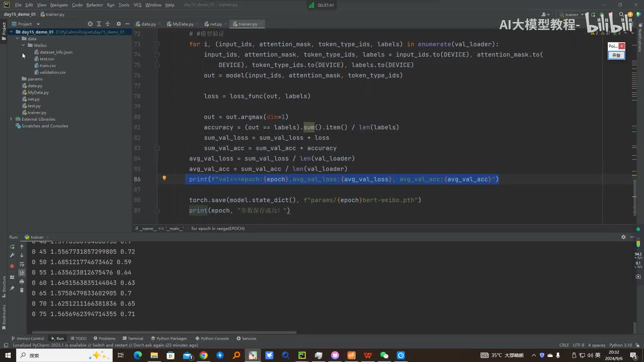Restore layout in Run tool window

(12, 278)
